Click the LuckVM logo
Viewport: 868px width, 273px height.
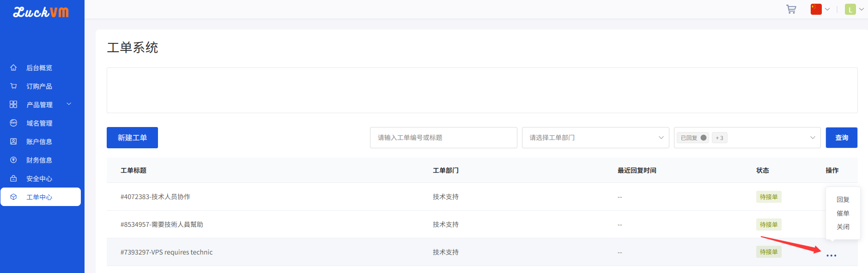(x=41, y=12)
